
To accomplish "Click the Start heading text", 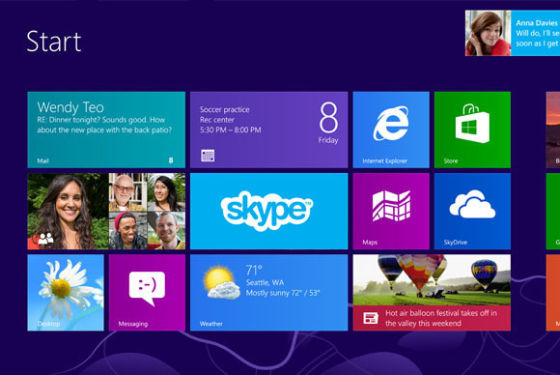I will point(54,42).
